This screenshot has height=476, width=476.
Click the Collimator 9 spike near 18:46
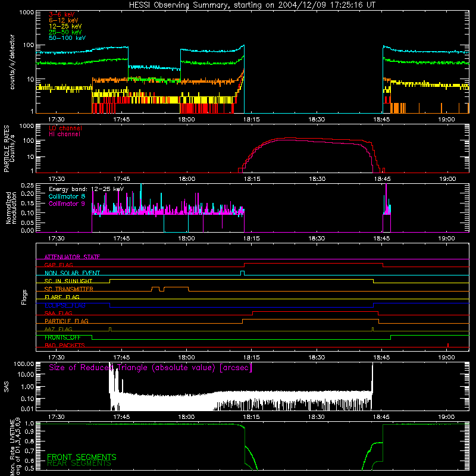[x=386, y=198]
